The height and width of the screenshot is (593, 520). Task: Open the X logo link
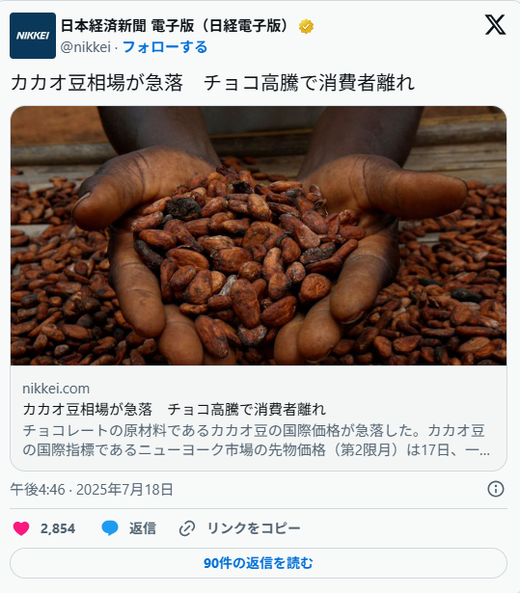click(x=495, y=25)
